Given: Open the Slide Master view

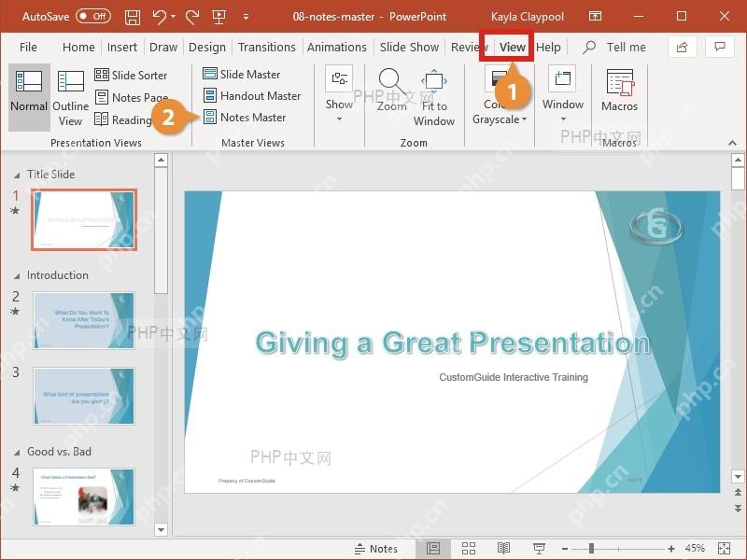Looking at the screenshot, I should [242, 75].
